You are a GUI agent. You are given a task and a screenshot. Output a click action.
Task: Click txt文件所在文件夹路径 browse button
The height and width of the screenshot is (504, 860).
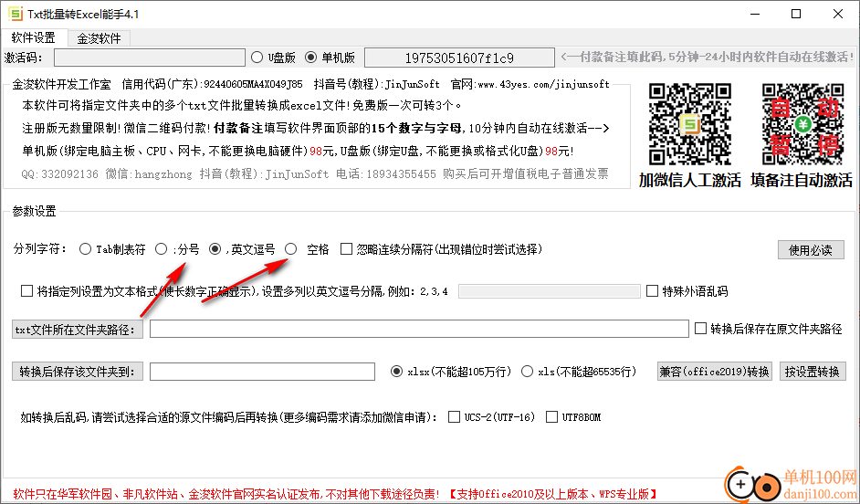coord(78,330)
